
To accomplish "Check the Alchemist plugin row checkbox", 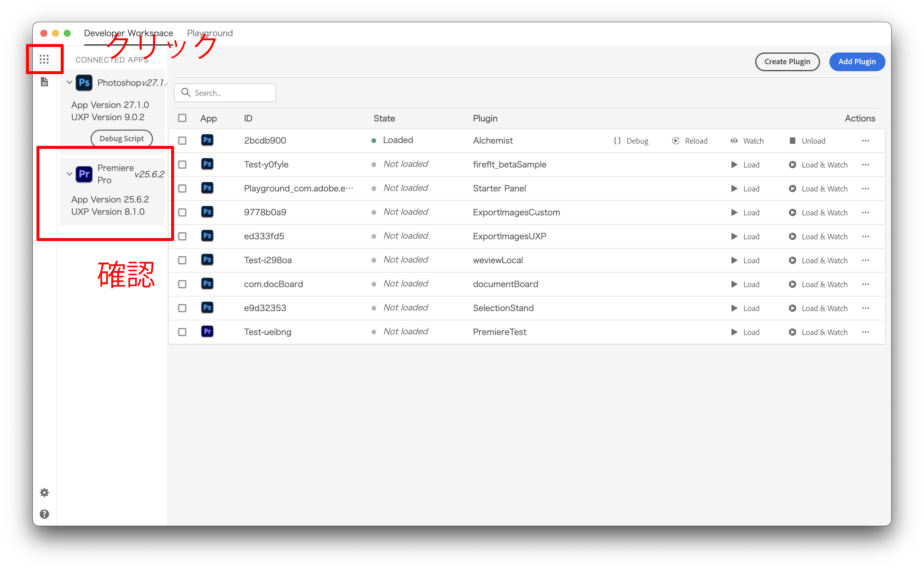I will pyautogui.click(x=182, y=141).
